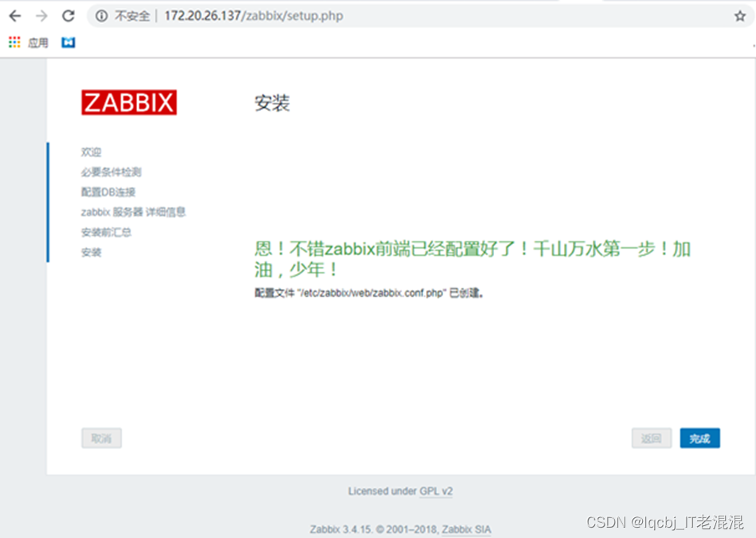Screen dimensions: 756x538
Task: Open the GPL v2 license link
Action: (x=436, y=491)
